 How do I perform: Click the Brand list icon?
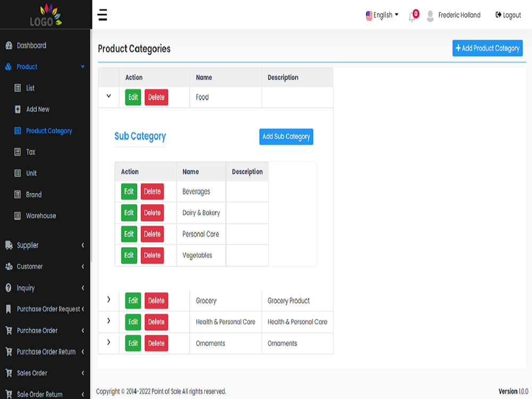coord(18,195)
